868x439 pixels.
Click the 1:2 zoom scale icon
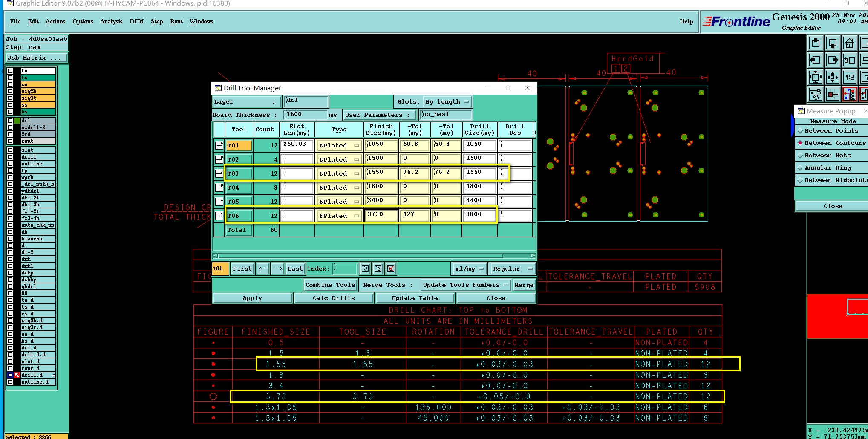pos(849,77)
